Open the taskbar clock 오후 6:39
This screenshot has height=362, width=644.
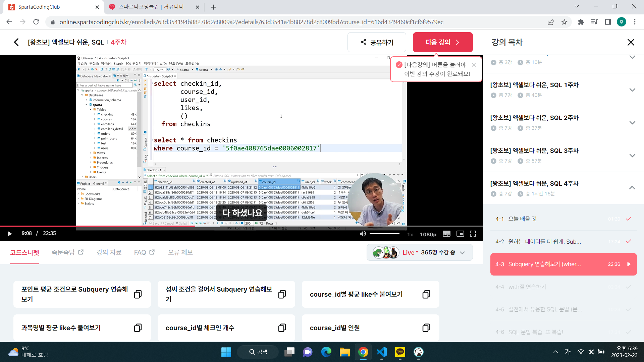tap(624, 352)
